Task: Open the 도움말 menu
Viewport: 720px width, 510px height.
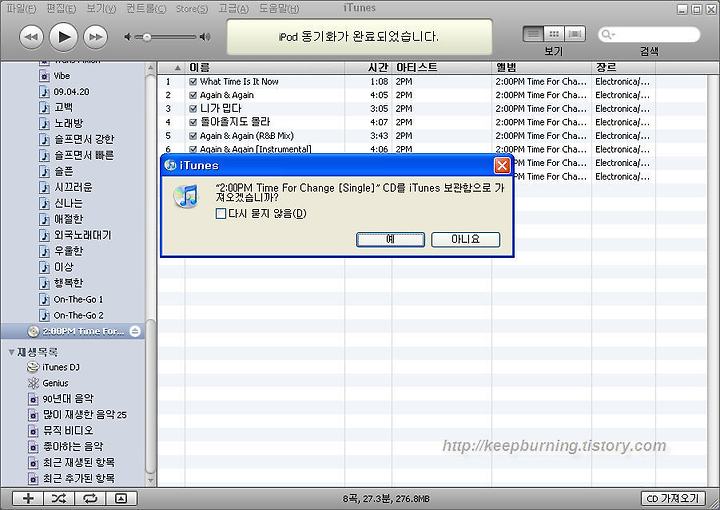Action: pos(279,8)
